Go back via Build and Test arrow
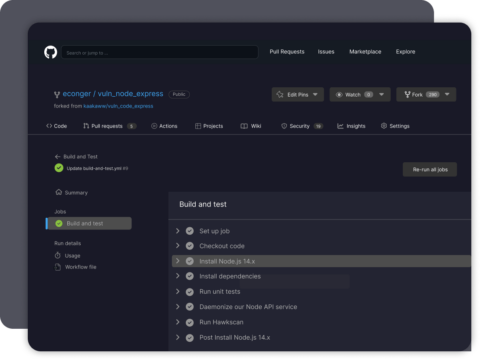Screen dimensions: 480x360 tap(57, 156)
